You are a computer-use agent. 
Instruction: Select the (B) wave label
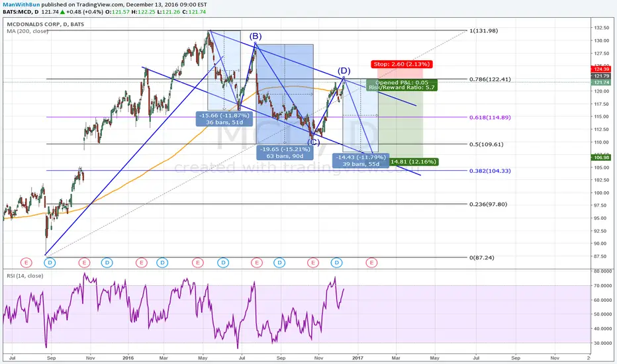(255, 36)
